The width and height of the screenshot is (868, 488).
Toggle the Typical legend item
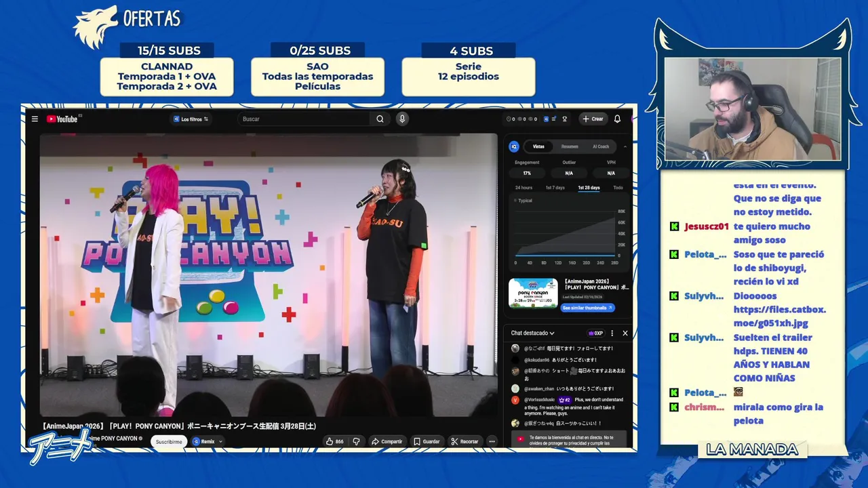[x=523, y=201]
